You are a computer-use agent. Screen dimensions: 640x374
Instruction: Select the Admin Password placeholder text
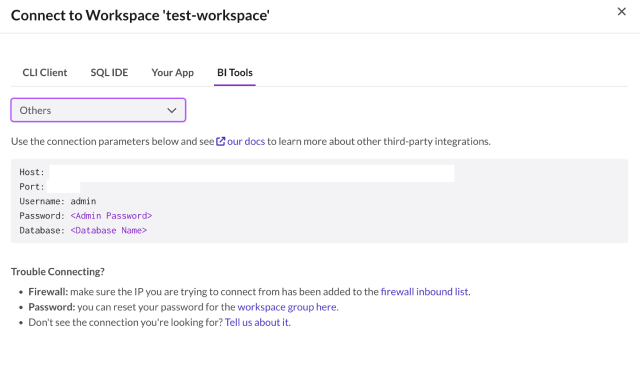111,216
